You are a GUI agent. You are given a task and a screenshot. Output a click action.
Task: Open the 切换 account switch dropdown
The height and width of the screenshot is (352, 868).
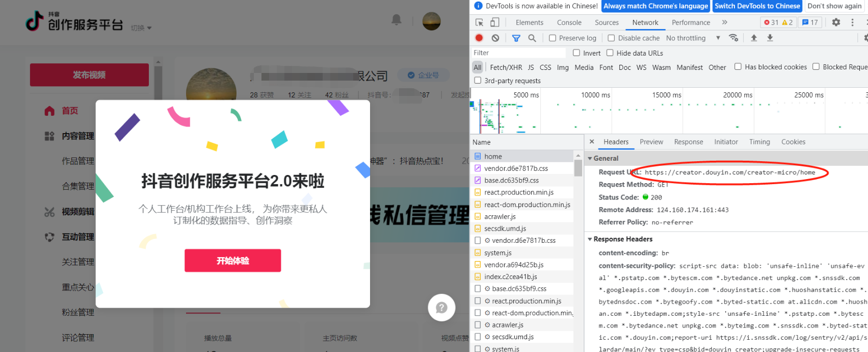click(x=141, y=28)
